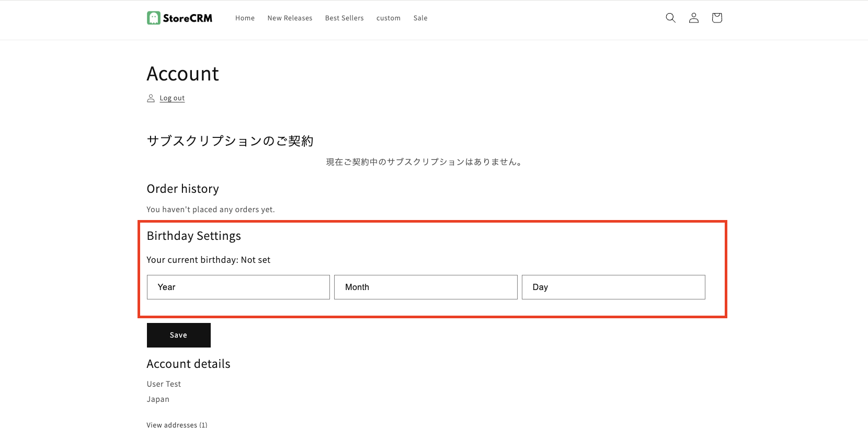Click the StoreCRM ghost logo
Image resolution: width=868 pixels, height=428 pixels.
click(153, 18)
